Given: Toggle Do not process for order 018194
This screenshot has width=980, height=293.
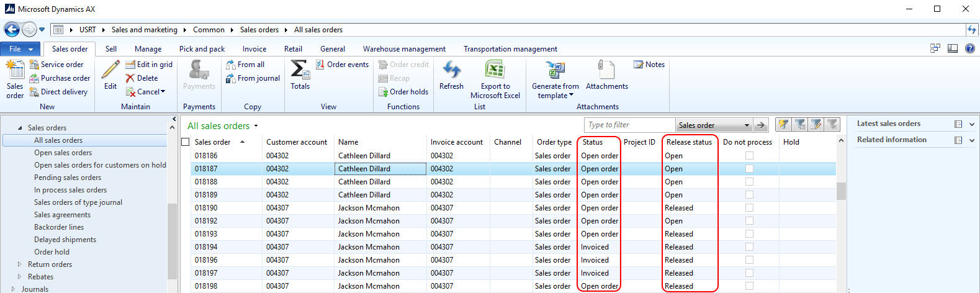Looking at the screenshot, I should 749,247.
